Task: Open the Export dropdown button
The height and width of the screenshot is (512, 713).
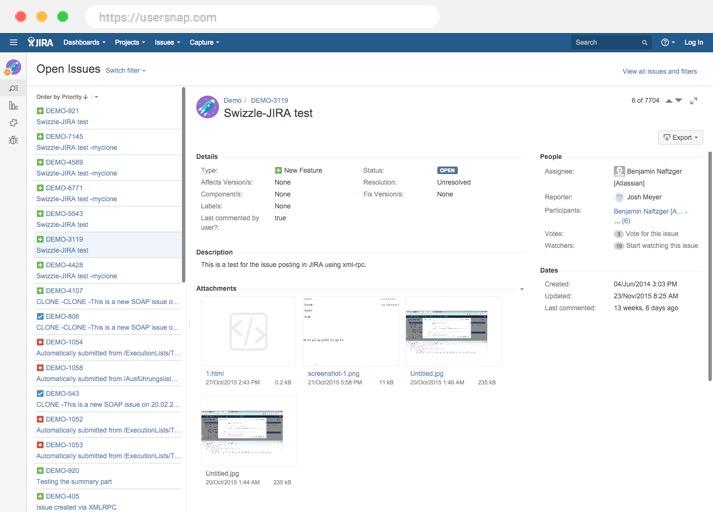Action: click(x=680, y=137)
